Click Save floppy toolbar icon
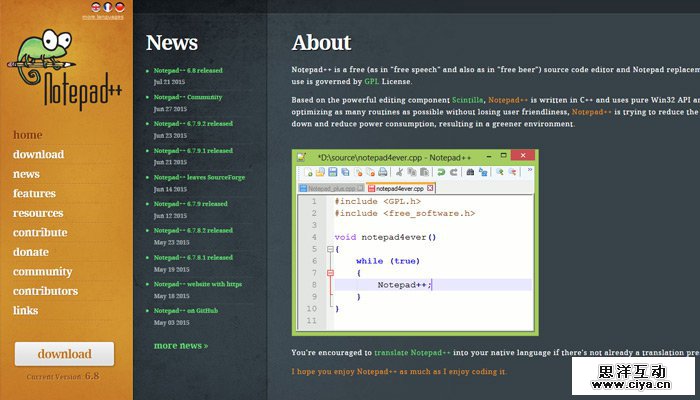This screenshot has height=400, width=700. tap(333, 172)
